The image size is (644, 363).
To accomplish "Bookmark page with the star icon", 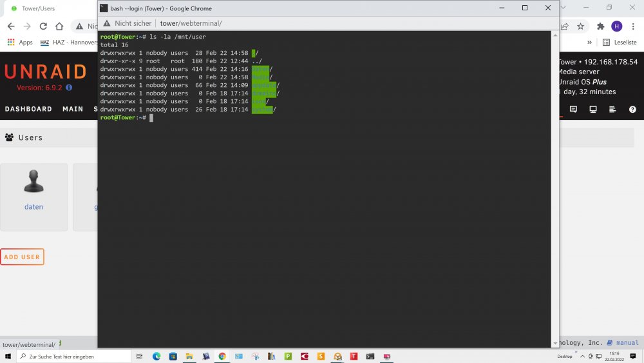I will click(x=580, y=26).
